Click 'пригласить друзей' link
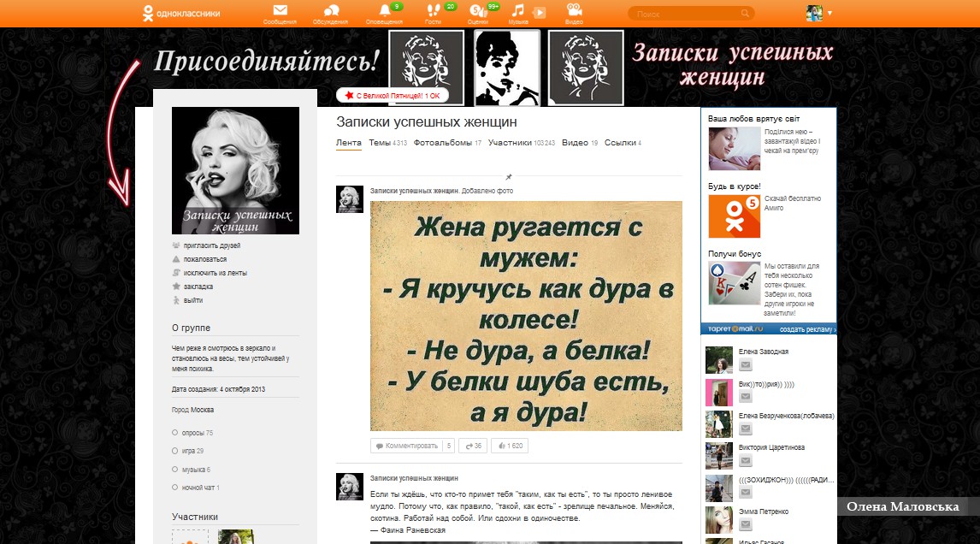980x544 pixels. (x=212, y=245)
